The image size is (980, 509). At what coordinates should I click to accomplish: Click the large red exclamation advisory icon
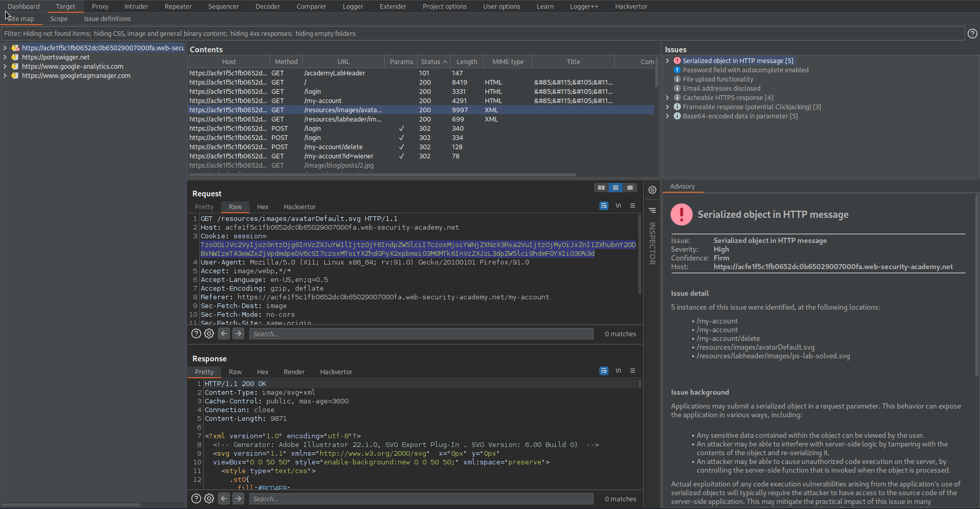(x=682, y=214)
